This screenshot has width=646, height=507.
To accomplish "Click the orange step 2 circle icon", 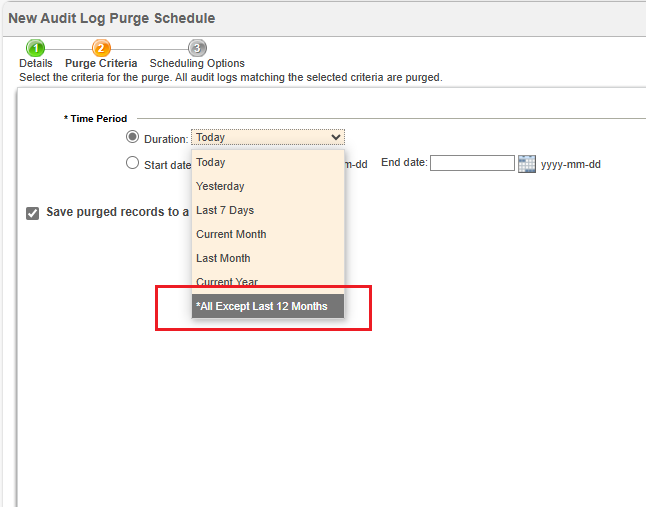I will pyautogui.click(x=101, y=48).
